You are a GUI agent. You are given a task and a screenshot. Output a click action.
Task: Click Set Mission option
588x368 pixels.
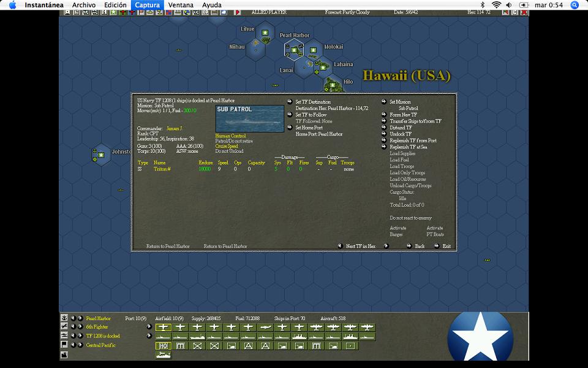(x=400, y=102)
